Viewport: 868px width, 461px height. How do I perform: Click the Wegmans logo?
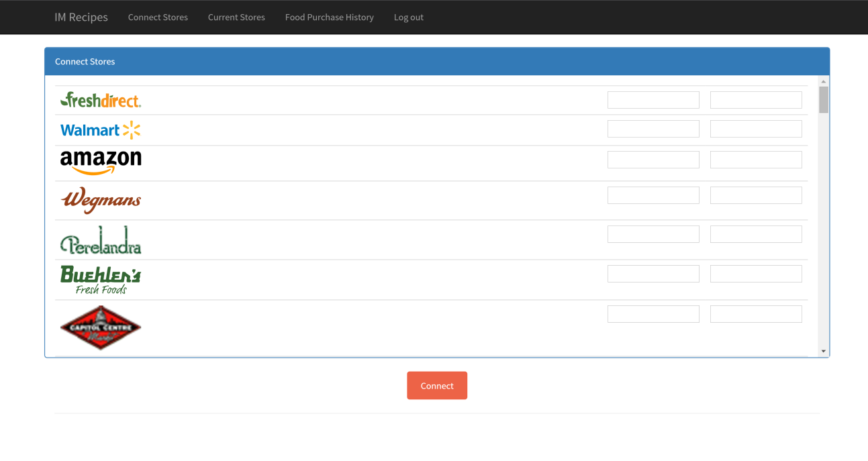click(101, 200)
